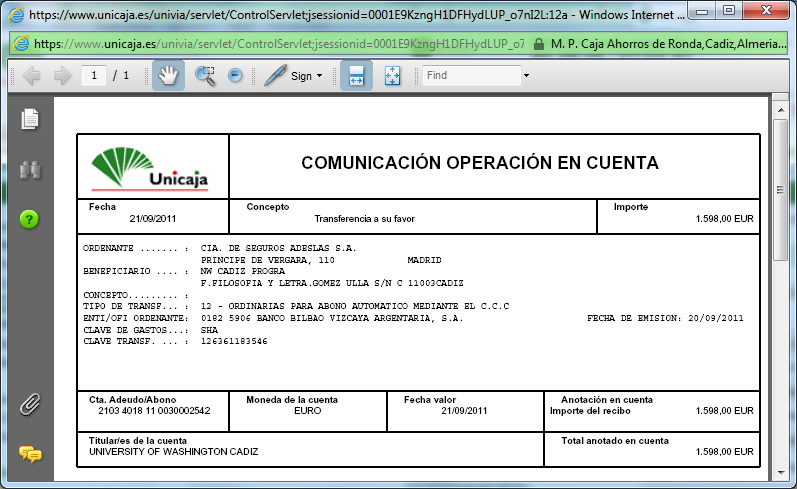
Task: Click 'FECHA DE EMISION: 20/09/2011' text
Action: tap(665, 318)
